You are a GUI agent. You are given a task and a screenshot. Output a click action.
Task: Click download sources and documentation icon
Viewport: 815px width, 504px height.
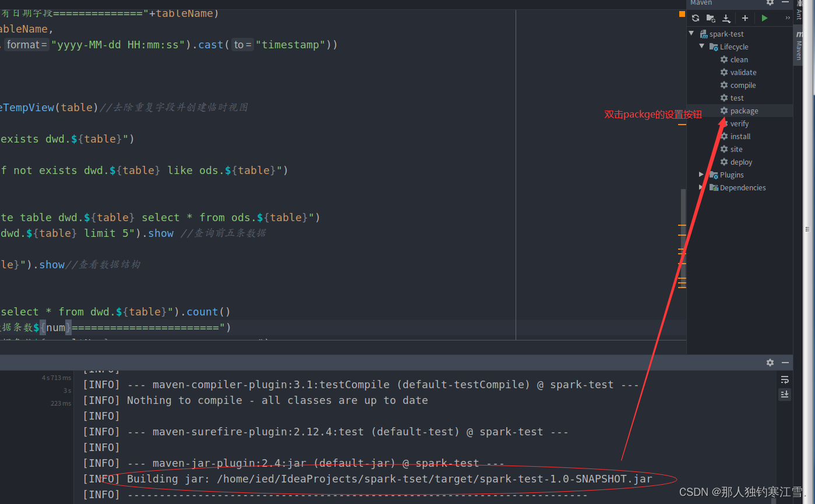pyautogui.click(x=726, y=18)
